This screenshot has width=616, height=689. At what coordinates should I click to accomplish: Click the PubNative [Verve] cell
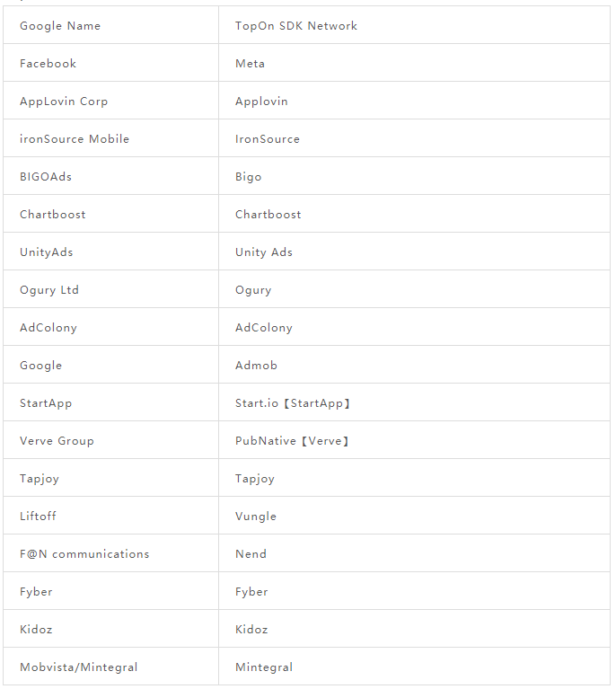pos(414,440)
